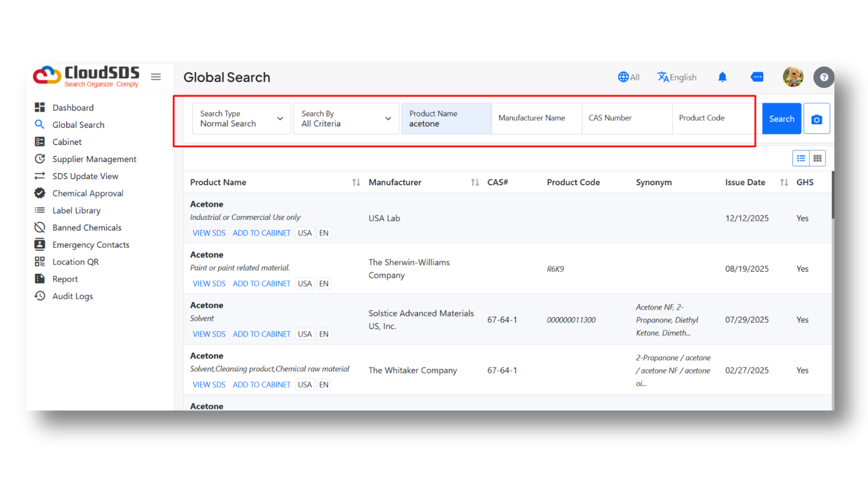
Task: Click product code R6K9
Action: click(x=555, y=269)
